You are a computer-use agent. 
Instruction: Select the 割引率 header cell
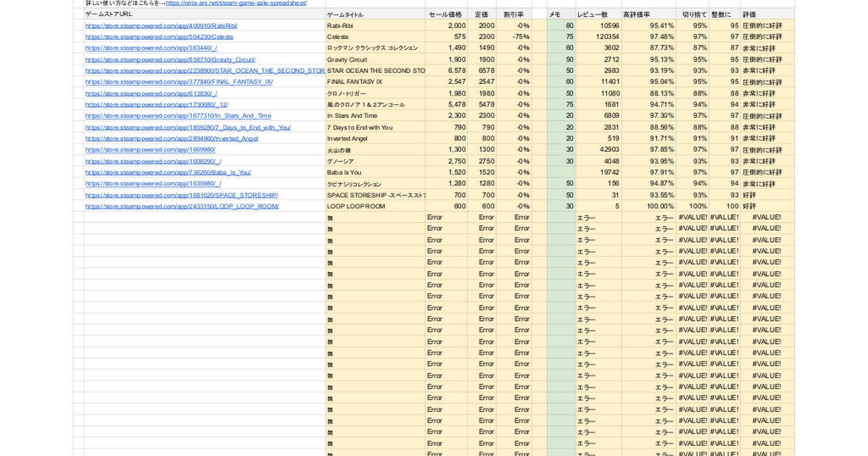[x=514, y=14]
